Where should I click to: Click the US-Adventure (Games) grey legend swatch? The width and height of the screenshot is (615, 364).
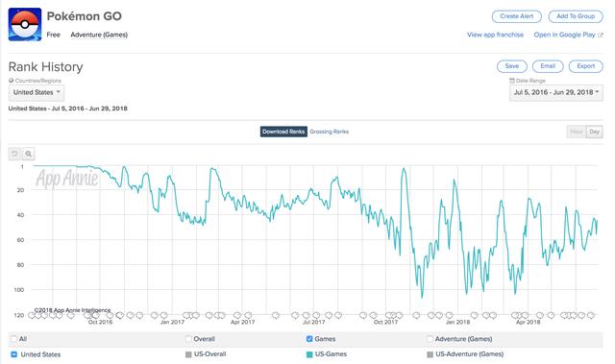coord(430,354)
